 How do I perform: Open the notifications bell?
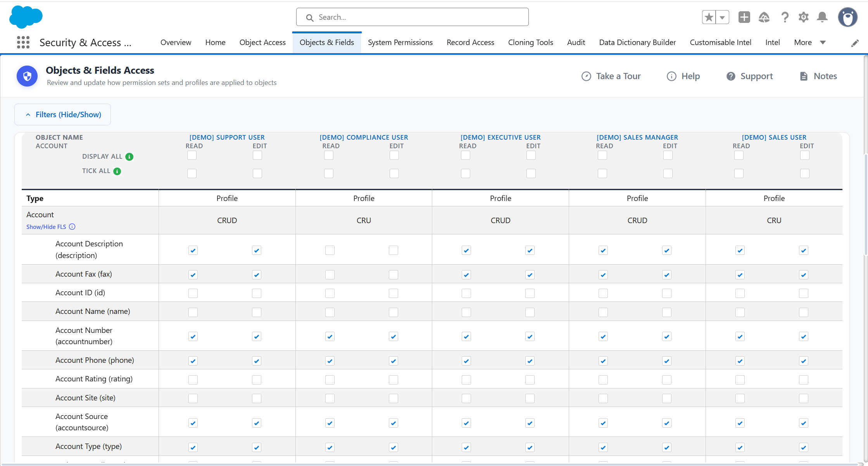click(822, 17)
